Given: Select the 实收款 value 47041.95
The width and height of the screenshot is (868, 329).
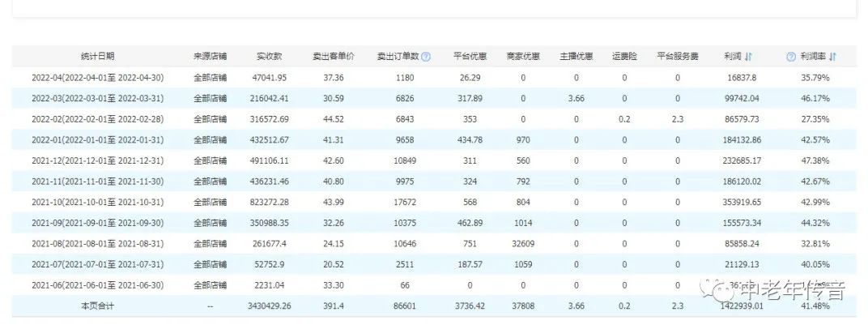Looking at the screenshot, I should [x=269, y=78].
